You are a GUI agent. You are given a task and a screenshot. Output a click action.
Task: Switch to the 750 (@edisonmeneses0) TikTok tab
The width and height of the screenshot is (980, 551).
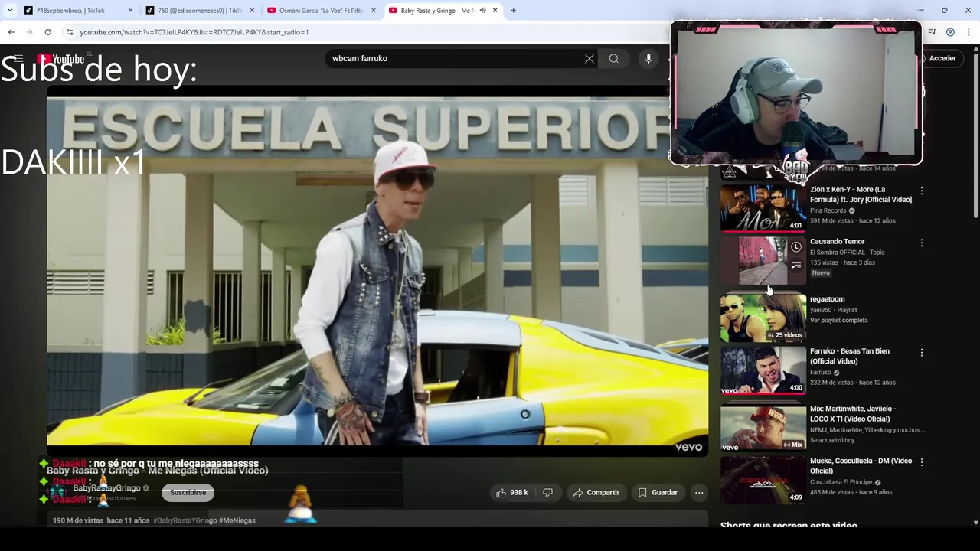click(x=199, y=11)
